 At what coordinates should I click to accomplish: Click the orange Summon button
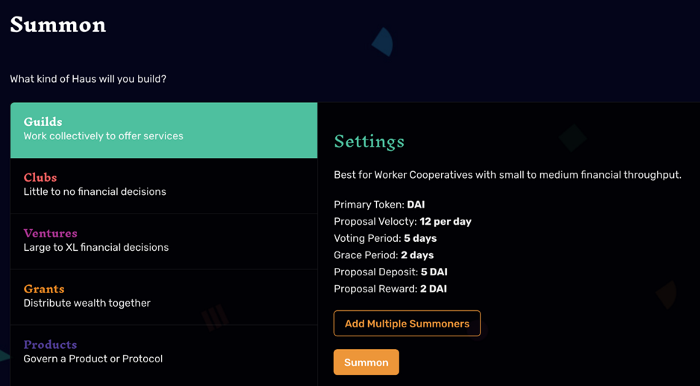pyautogui.click(x=366, y=362)
